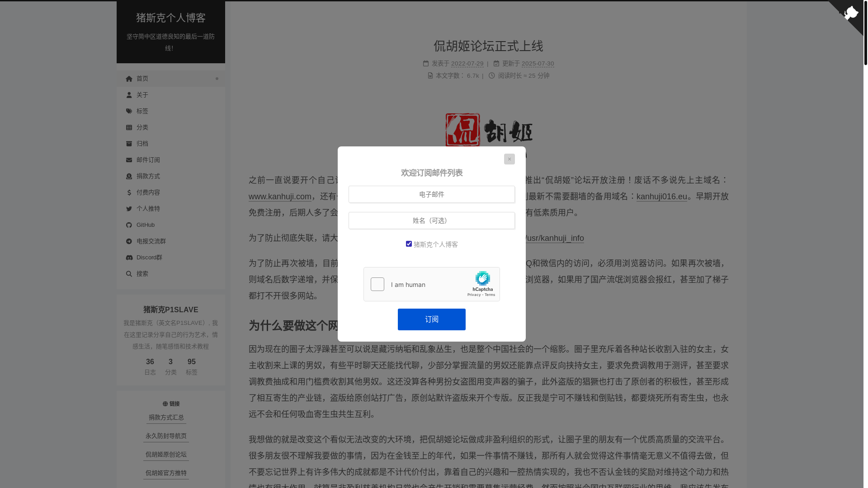Open the 侃胡姬原创论坛 link
Viewport: 868px width, 488px height.
pyautogui.click(x=166, y=455)
